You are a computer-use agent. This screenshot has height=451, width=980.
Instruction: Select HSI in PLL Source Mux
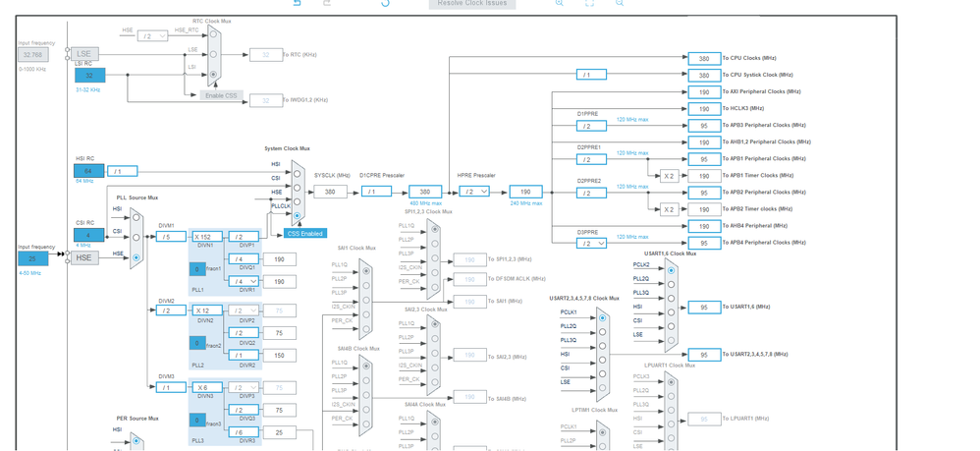pos(136,218)
